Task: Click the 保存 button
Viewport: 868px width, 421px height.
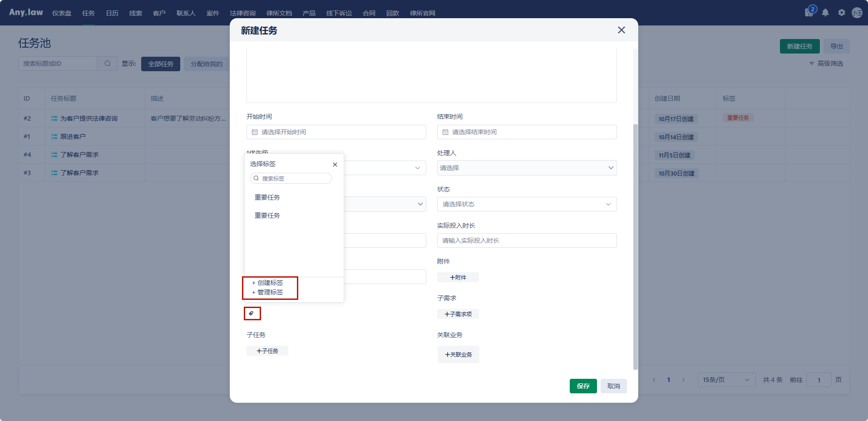Action: click(x=583, y=386)
